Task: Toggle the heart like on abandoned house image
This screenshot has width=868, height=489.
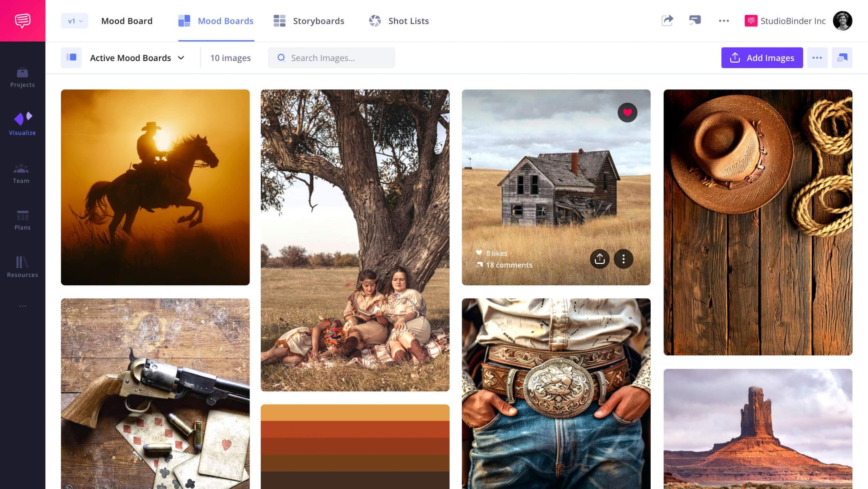Action: point(627,112)
